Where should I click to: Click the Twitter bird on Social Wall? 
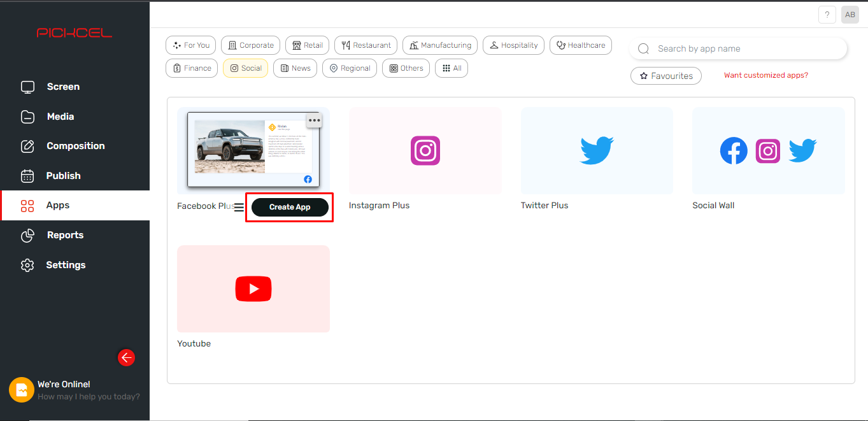(802, 151)
